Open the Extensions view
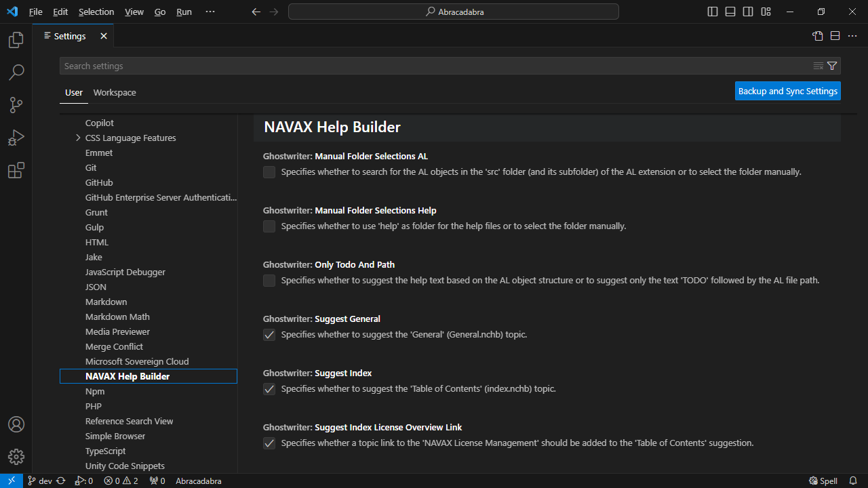Image resolution: width=868 pixels, height=488 pixels. 16,170
